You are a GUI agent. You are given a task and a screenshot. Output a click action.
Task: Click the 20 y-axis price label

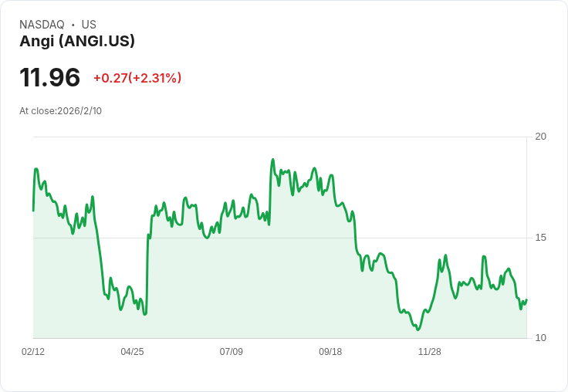tap(541, 137)
